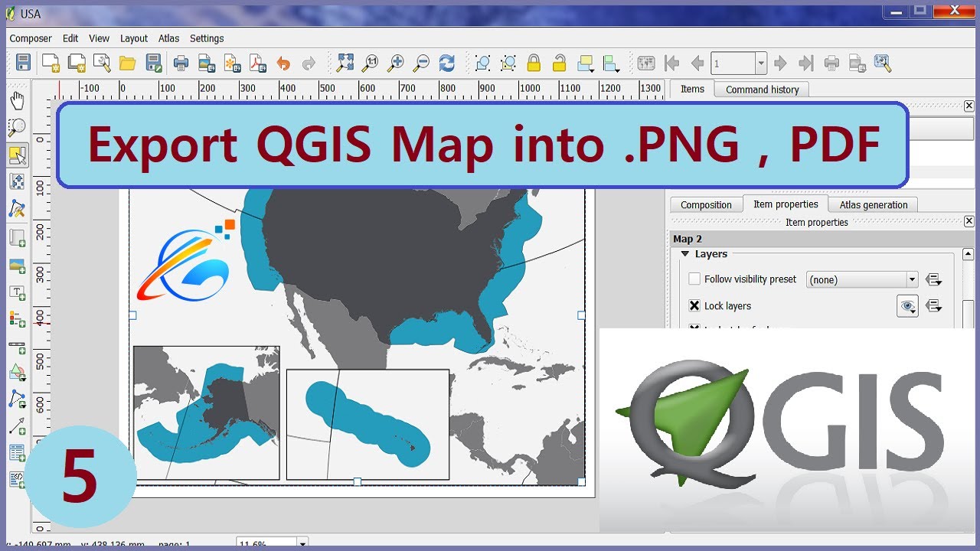The image size is (980, 551).
Task: Open the visibility preset (none) dropdown
Action: pos(862,279)
